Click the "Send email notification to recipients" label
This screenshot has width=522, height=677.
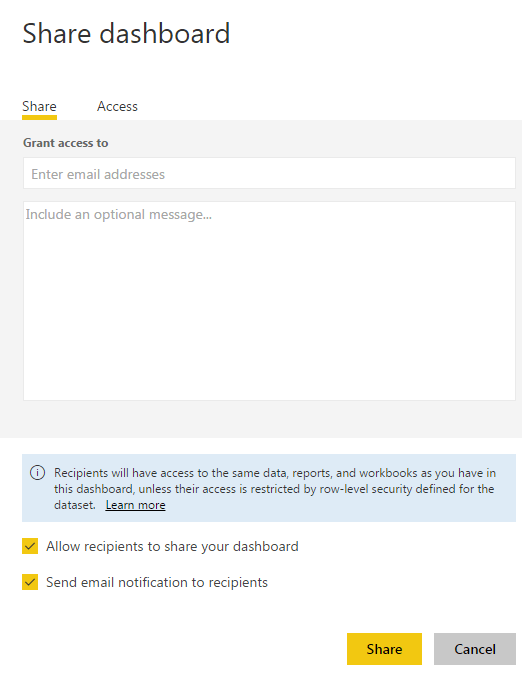point(157,582)
